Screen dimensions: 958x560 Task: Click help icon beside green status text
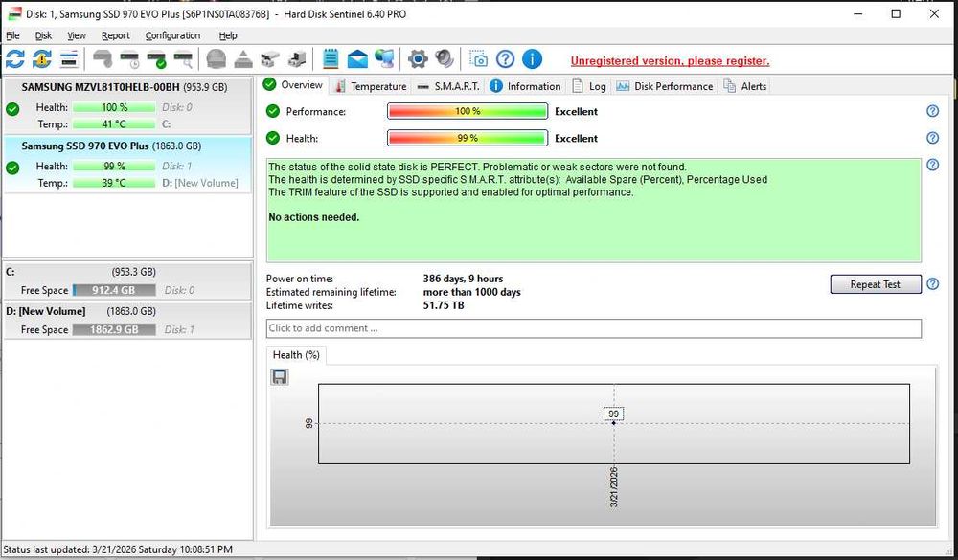click(x=932, y=165)
